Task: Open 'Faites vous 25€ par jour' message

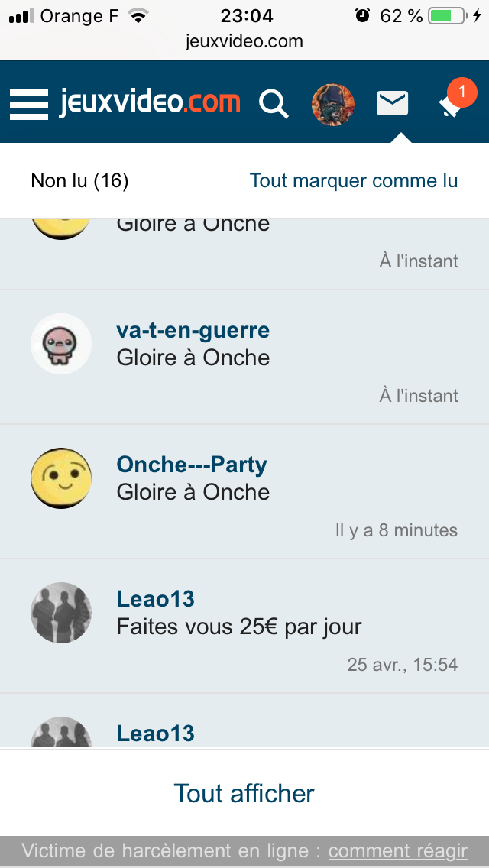Action: pos(239,627)
